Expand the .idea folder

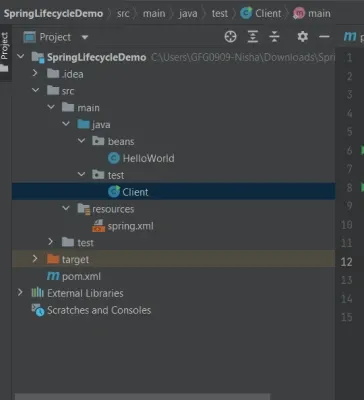[x=35, y=73]
